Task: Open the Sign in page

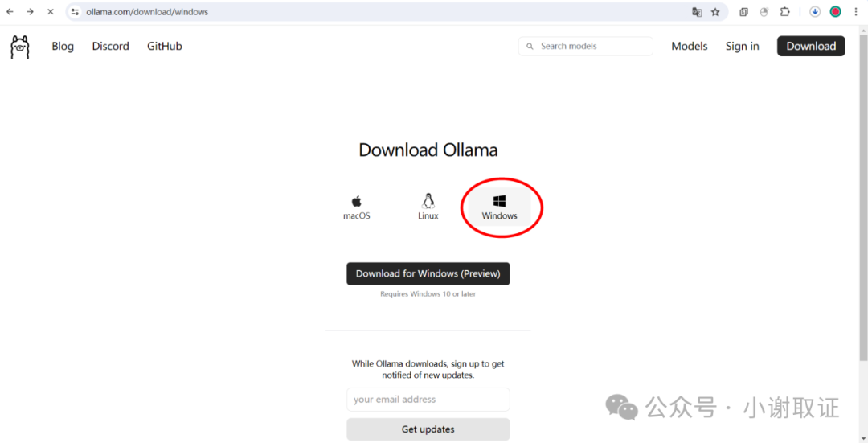Action: [743, 46]
